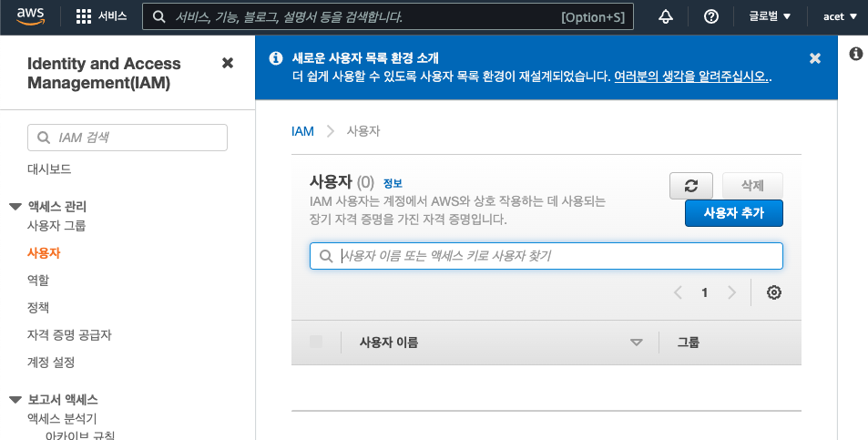Click the 사용자 이름 column header
Image resolution: width=868 pixels, height=440 pixels.
pos(389,342)
